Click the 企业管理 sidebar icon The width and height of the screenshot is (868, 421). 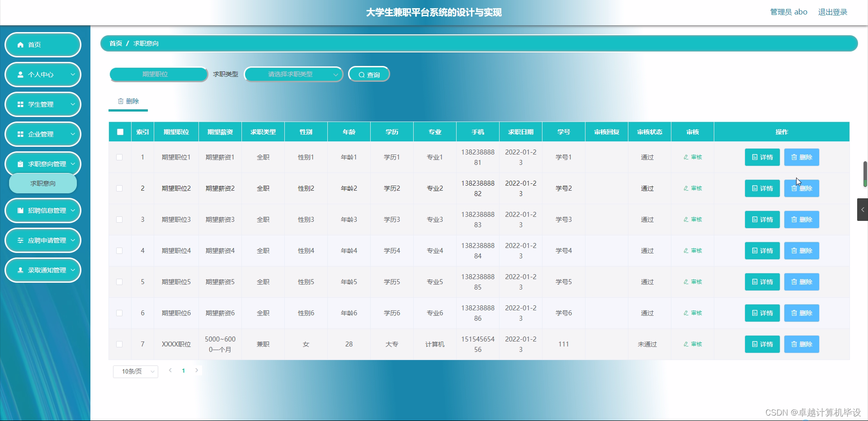coord(19,134)
